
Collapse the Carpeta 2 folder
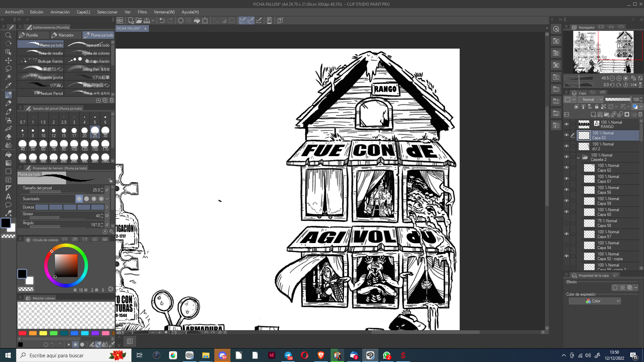(x=578, y=158)
